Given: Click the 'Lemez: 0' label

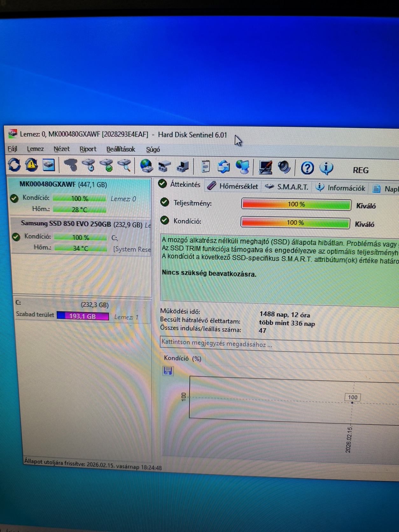Looking at the screenshot, I should [x=123, y=199].
